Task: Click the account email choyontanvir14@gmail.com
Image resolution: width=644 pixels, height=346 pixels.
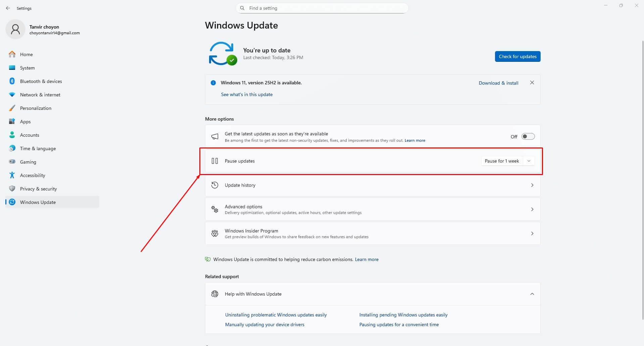Action: pos(54,33)
